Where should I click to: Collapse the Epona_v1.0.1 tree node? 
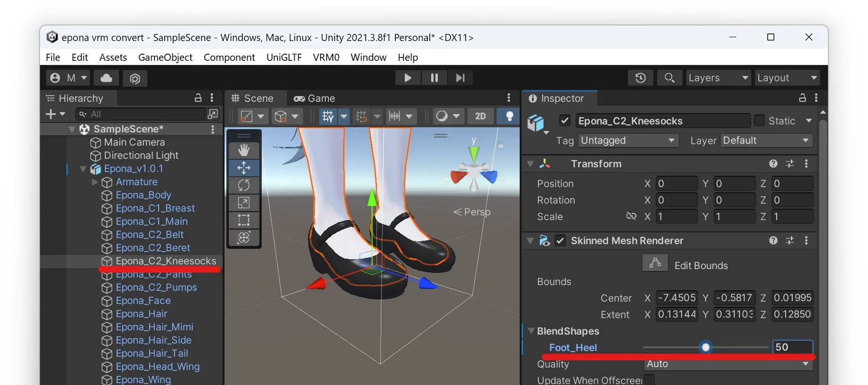pyautogui.click(x=83, y=169)
